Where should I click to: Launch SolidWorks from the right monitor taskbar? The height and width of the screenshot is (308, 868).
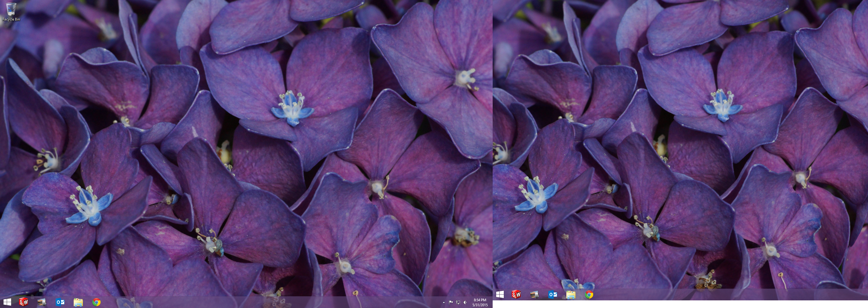point(516,295)
